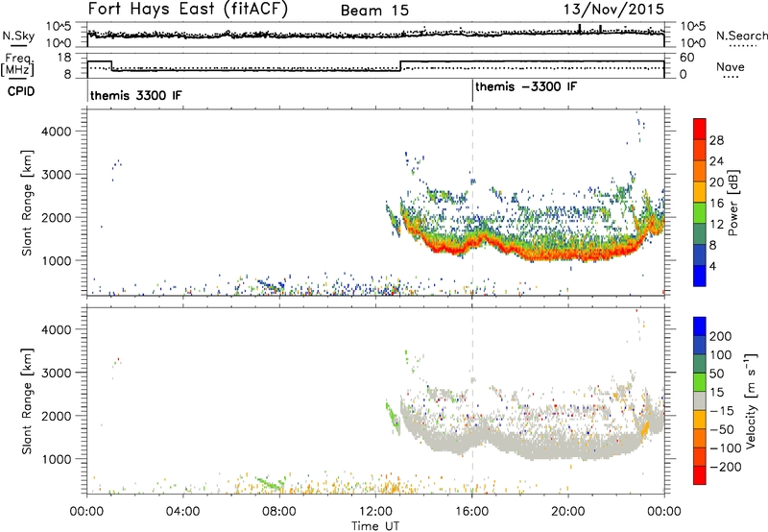The width and height of the screenshot is (768, 532).
Task: Click the '-200' tick on the velocity colorbar
Action: tap(725, 467)
